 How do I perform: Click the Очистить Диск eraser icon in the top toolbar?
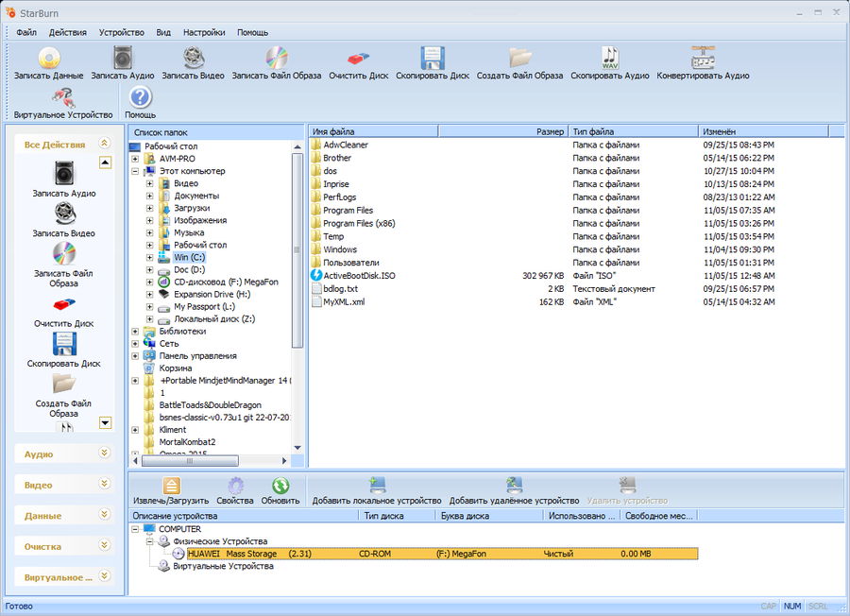[x=359, y=59]
